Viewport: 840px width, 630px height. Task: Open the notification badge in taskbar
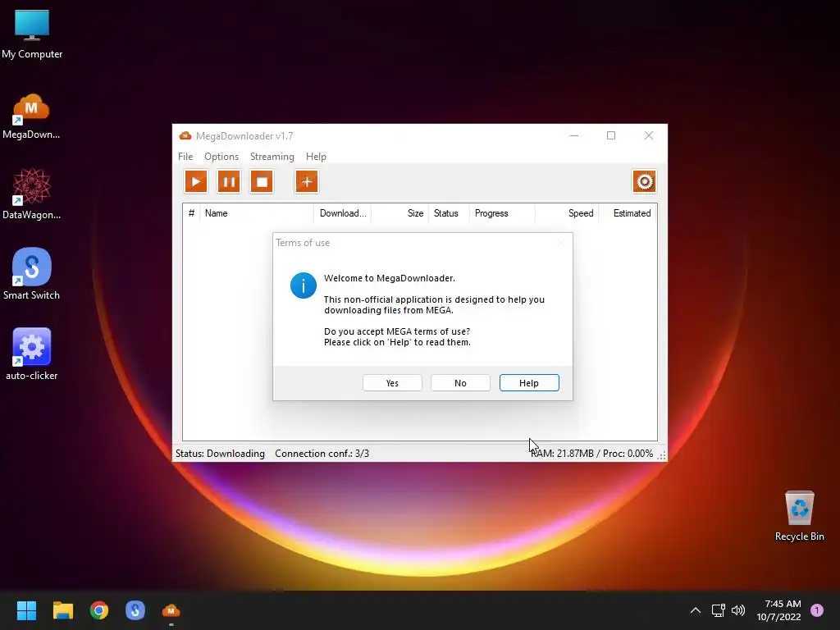tap(817, 610)
